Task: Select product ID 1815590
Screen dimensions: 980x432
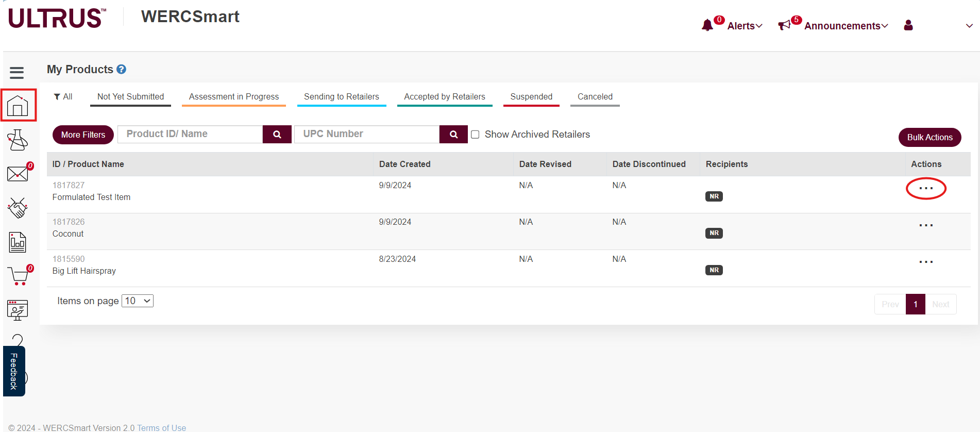Action: point(69,259)
